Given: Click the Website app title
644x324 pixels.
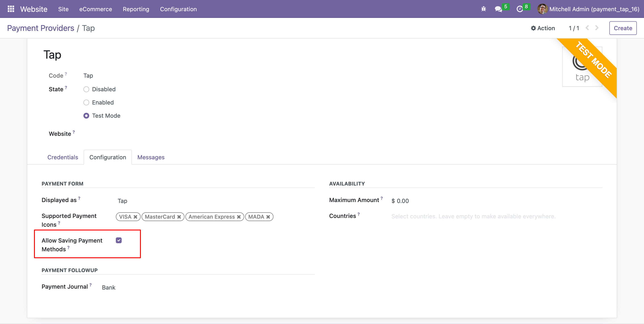Looking at the screenshot, I should tap(34, 9).
